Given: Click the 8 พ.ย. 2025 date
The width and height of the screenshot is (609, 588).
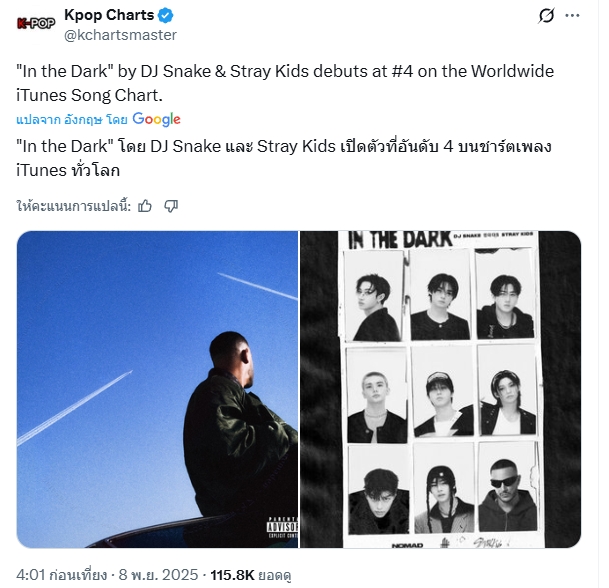Looking at the screenshot, I should [x=158, y=575].
